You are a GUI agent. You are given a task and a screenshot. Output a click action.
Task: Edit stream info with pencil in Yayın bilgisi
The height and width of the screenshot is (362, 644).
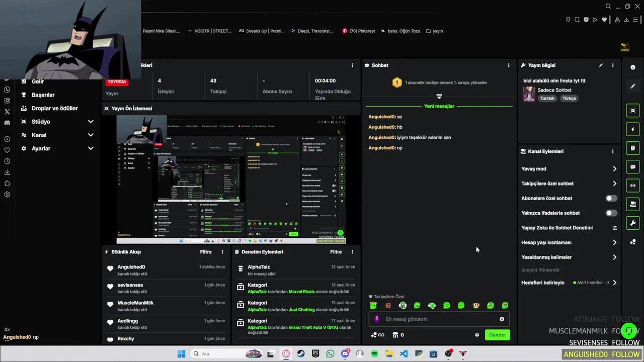[600, 65]
